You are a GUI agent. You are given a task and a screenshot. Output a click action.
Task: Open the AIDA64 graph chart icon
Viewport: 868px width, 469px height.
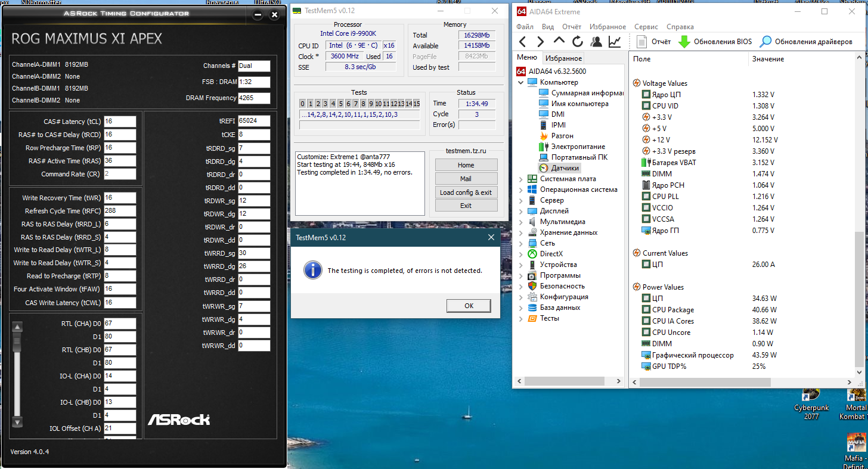point(615,42)
